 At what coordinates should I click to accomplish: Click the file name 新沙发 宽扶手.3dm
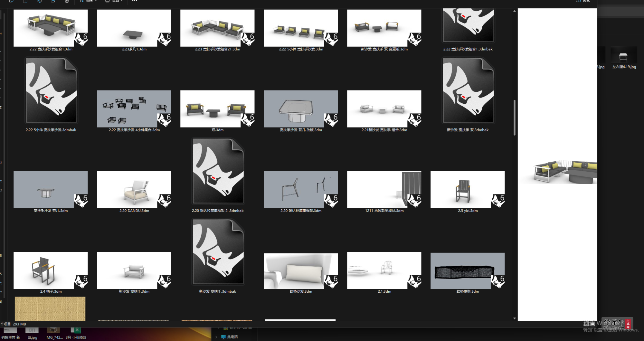[x=134, y=291]
